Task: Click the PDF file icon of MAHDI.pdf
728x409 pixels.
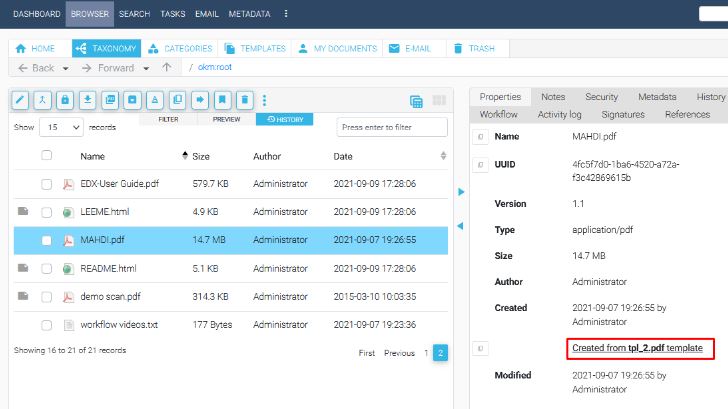Action: click(x=68, y=240)
